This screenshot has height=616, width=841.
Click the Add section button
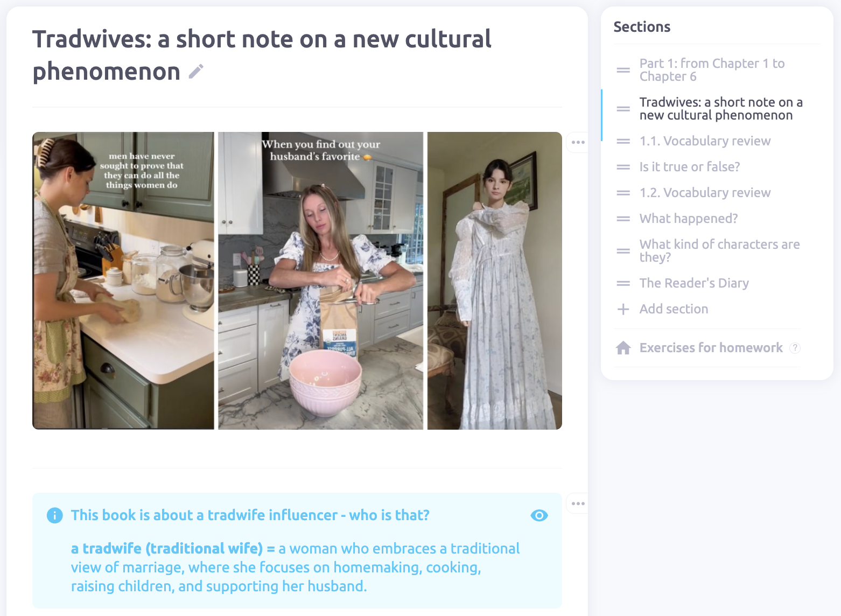674,309
